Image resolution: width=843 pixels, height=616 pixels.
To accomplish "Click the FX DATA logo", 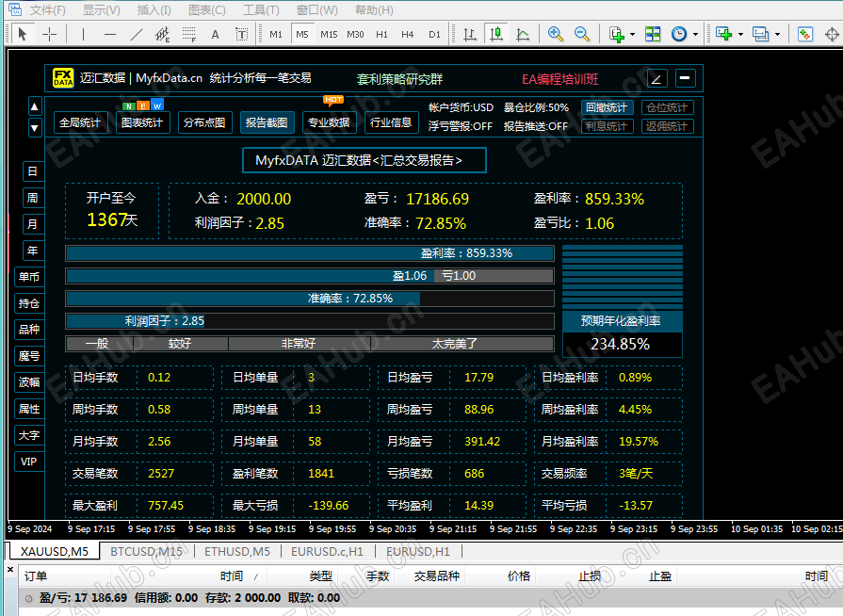I will [x=63, y=78].
